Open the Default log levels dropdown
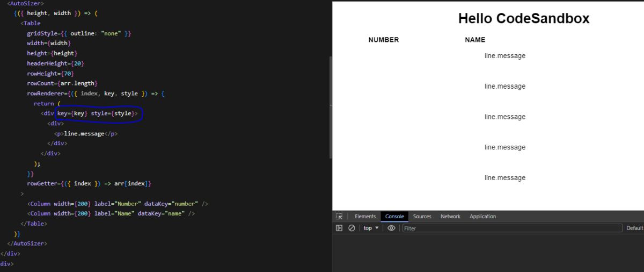The height and width of the screenshot is (272, 644). [x=635, y=228]
